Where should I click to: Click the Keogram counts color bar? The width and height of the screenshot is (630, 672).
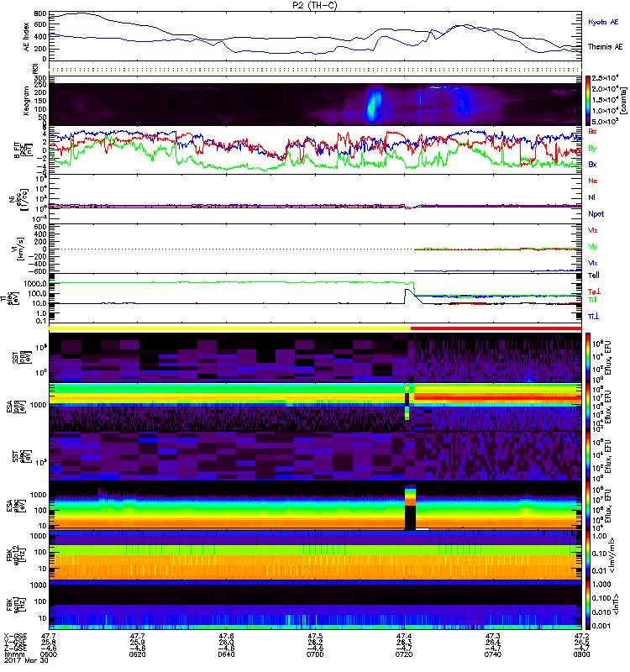[587, 101]
